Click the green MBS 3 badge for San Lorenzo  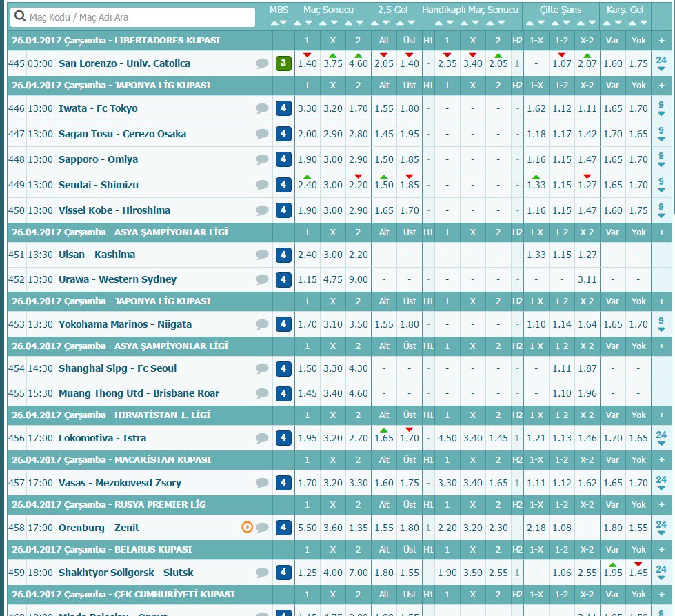(x=283, y=63)
